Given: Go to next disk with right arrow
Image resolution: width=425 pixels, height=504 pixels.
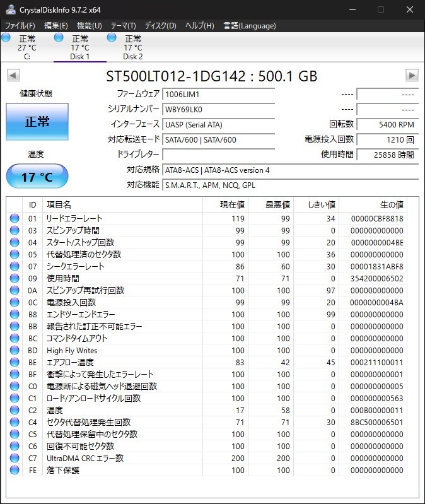Looking at the screenshot, I should (412, 76).
